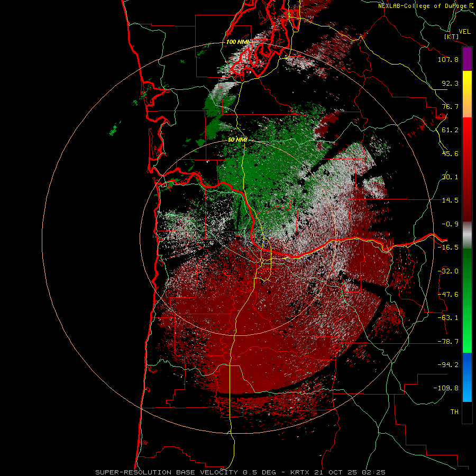This screenshot has width=476, height=476.
Task: Select the -47.6 value on velocity scale
Action: 448,295
